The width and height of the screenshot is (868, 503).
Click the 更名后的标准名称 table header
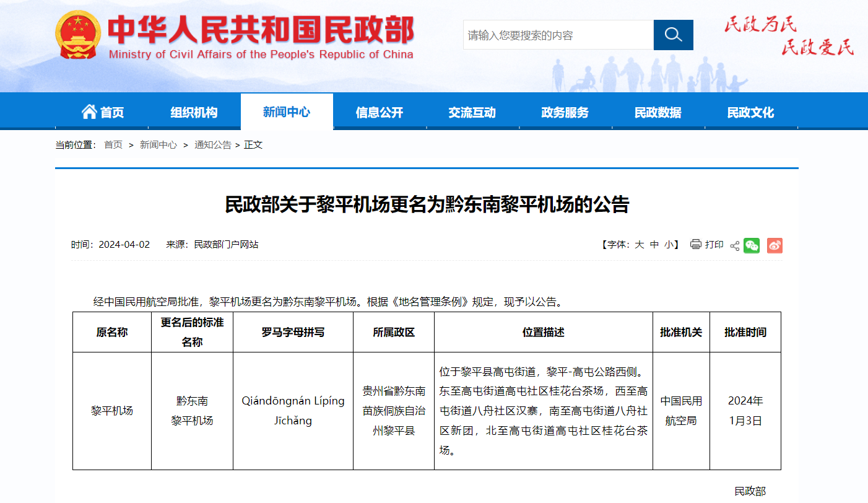pyautogui.click(x=192, y=332)
